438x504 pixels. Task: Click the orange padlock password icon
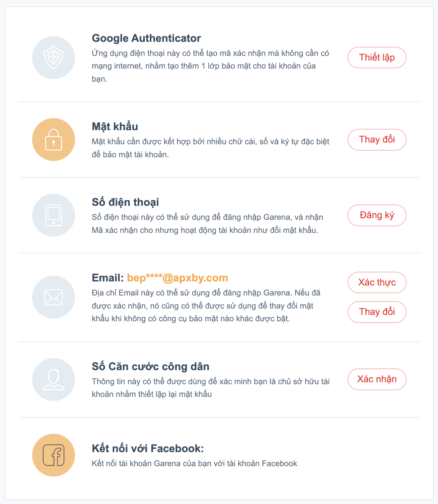pyautogui.click(x=54, y=140)
